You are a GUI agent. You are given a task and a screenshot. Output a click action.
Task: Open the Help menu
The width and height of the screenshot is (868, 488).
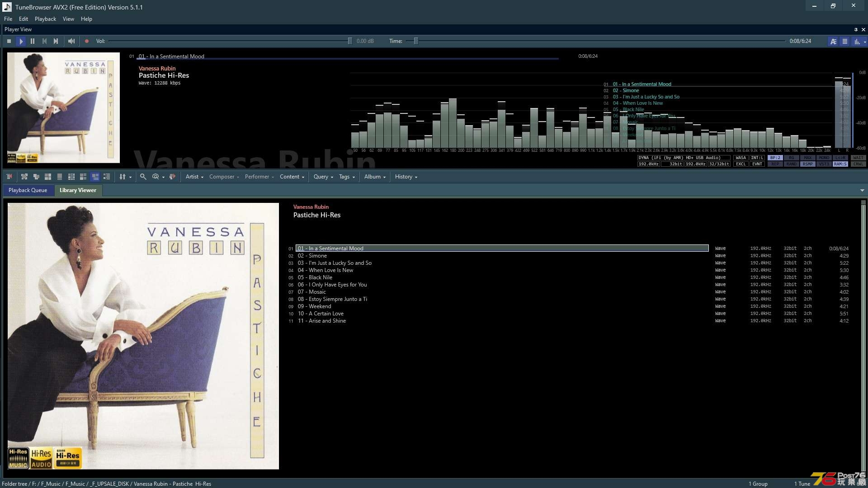point(86,19)
